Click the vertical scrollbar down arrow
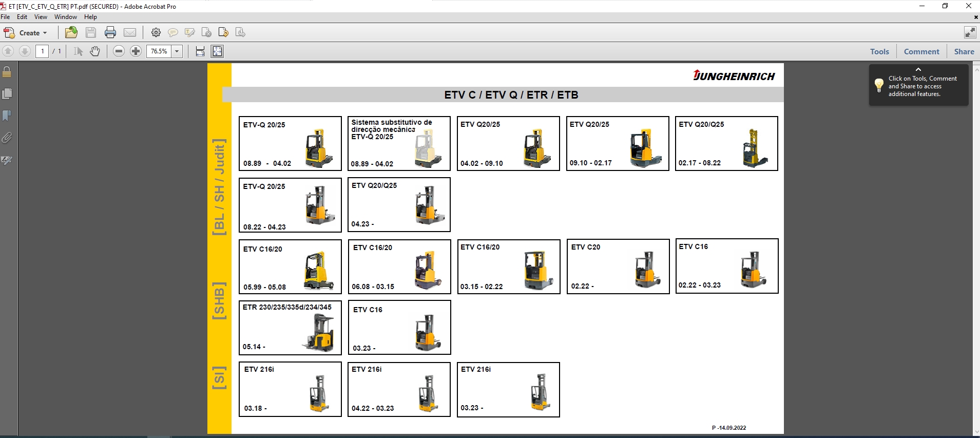The image size is (980, 438). 976,432
